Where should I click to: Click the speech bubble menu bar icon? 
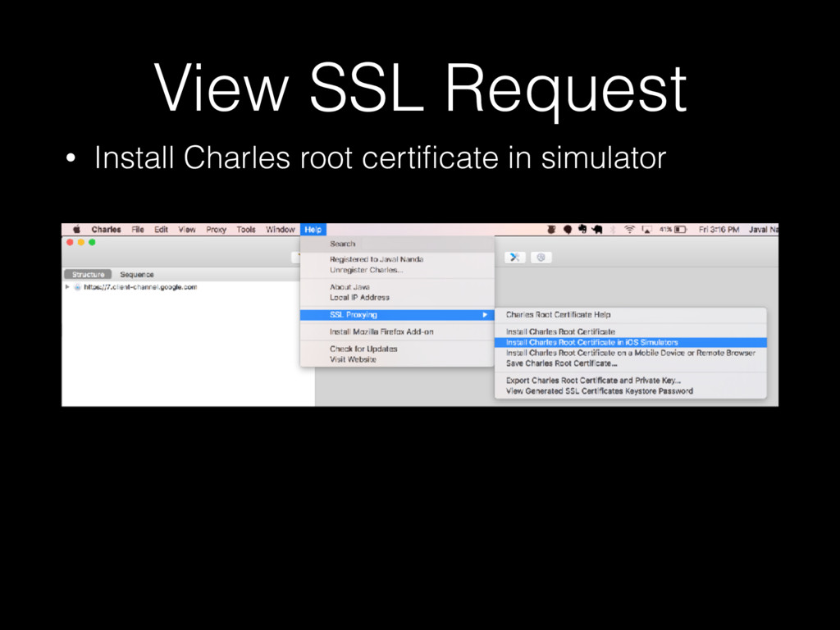click(568, 230)
